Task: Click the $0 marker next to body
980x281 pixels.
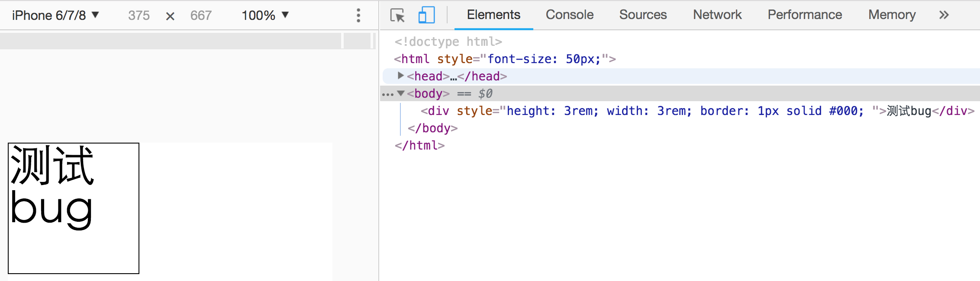Action: point(485,93)
